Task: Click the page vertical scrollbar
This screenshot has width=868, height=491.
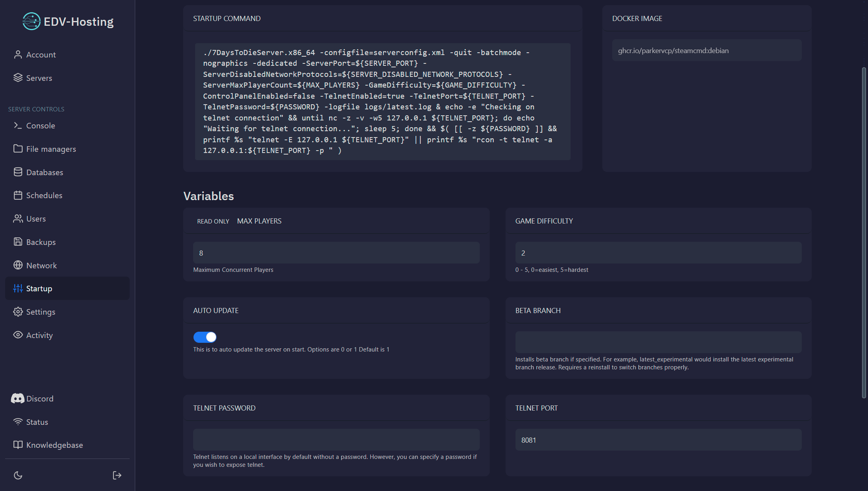Action: [x=864, y=233]
